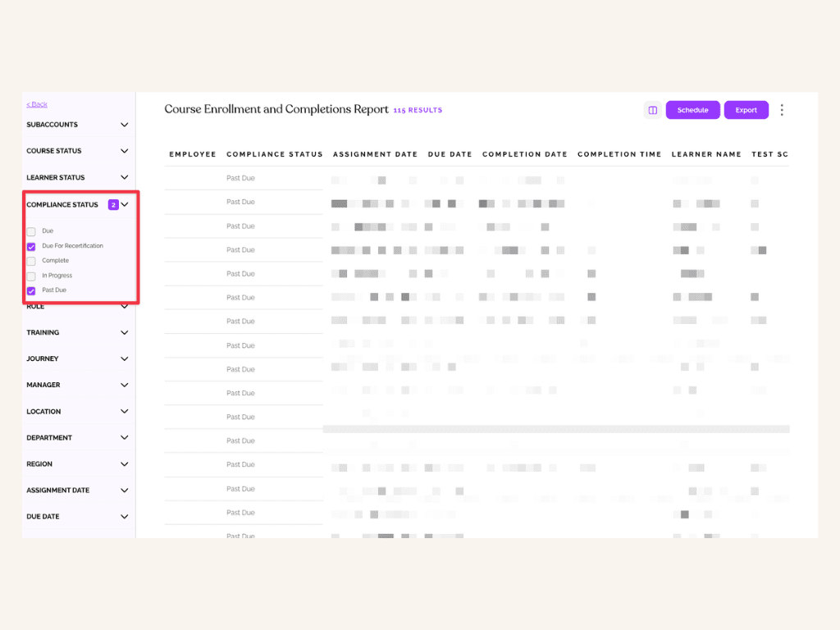This screenshot has width=840, height=630.
Task: Click the Due For Recertification option label
Action: (x=72, y=246)
